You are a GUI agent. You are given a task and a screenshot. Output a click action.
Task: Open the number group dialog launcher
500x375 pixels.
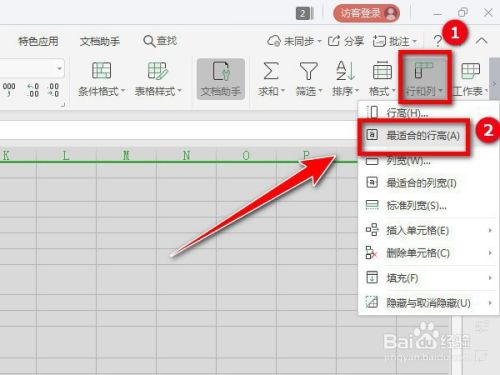coord(62,105)
